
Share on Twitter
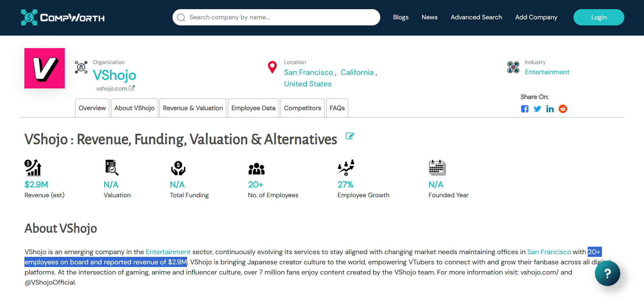click(x=537, y=109)
